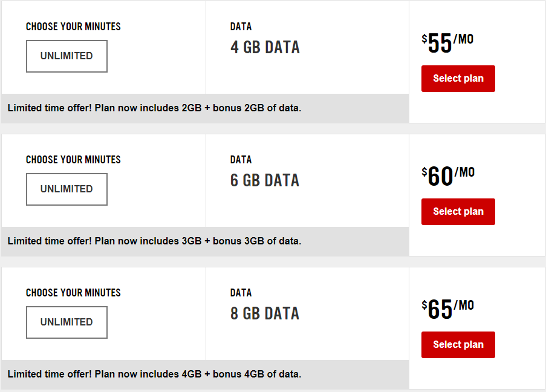Click the small DATA label above 4 GB DATA
This screenshot has height=392, width=546.
tap(241, 27)
